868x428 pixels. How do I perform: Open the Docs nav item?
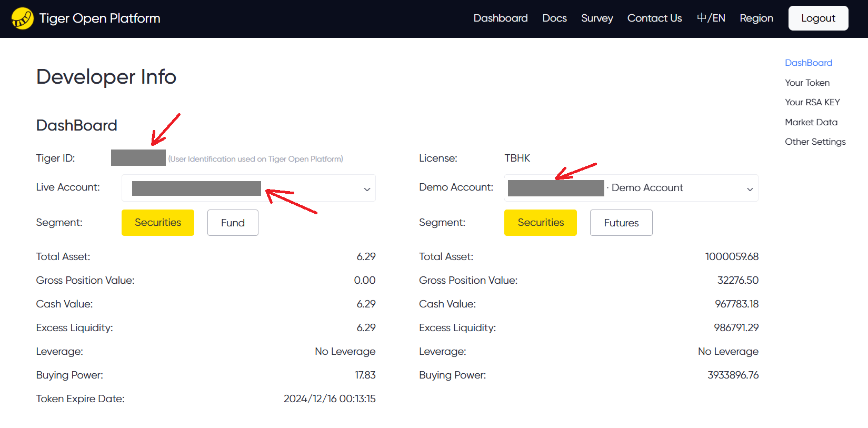[555, 18]
